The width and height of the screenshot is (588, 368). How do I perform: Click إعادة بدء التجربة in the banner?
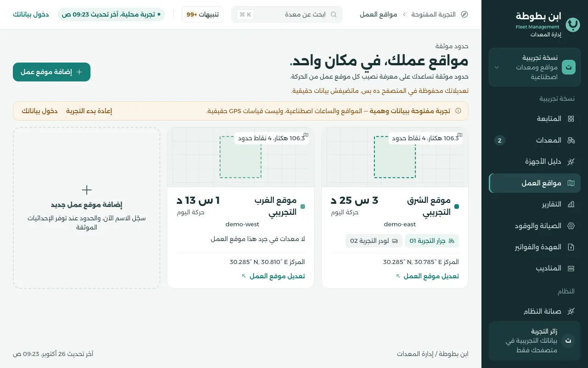[x=89, y=111]
